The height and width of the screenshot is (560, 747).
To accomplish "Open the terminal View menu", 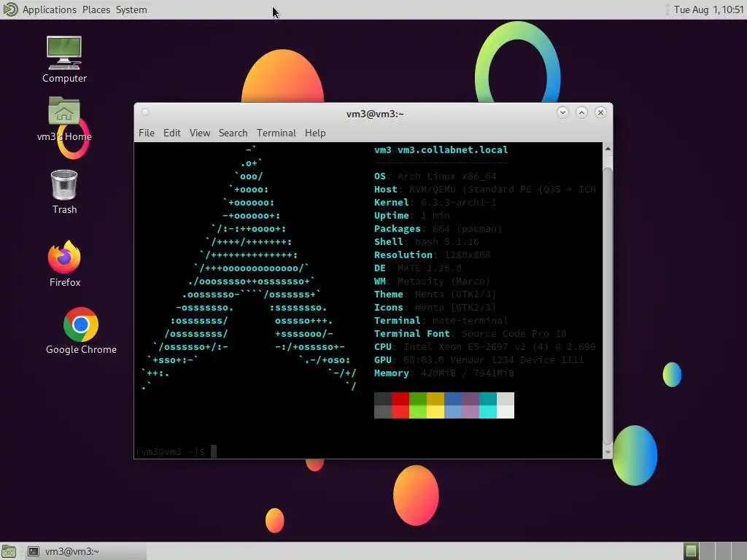I will [200, 133].
